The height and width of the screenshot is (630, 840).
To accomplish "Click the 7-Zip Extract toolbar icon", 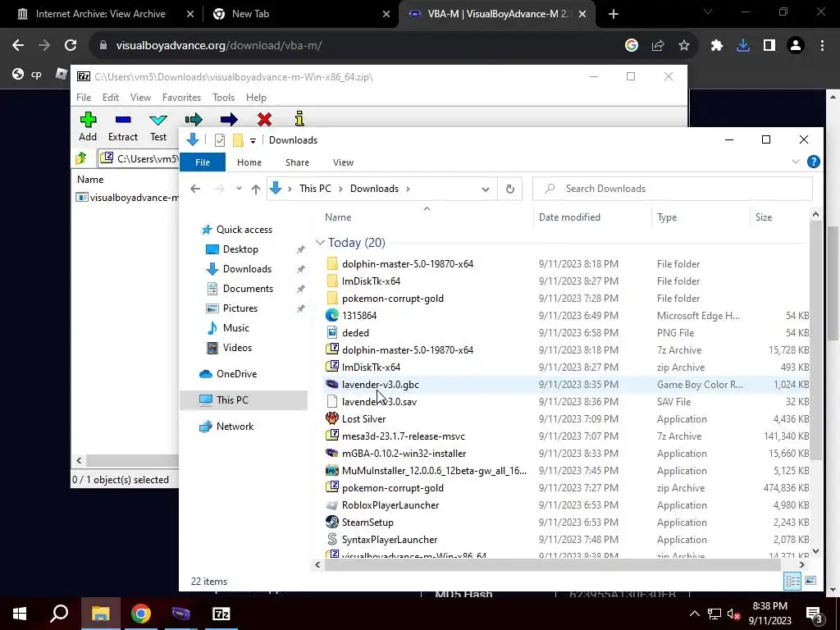I will click(x=123, y=119).
